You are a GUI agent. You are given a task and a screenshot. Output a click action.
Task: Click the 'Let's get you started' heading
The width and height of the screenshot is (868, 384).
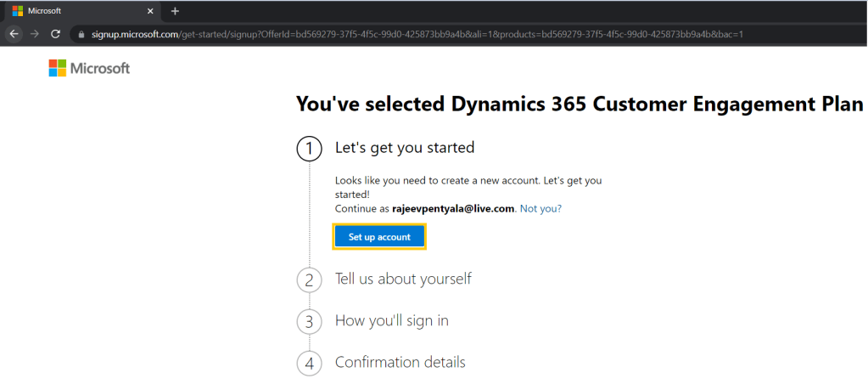404,148
